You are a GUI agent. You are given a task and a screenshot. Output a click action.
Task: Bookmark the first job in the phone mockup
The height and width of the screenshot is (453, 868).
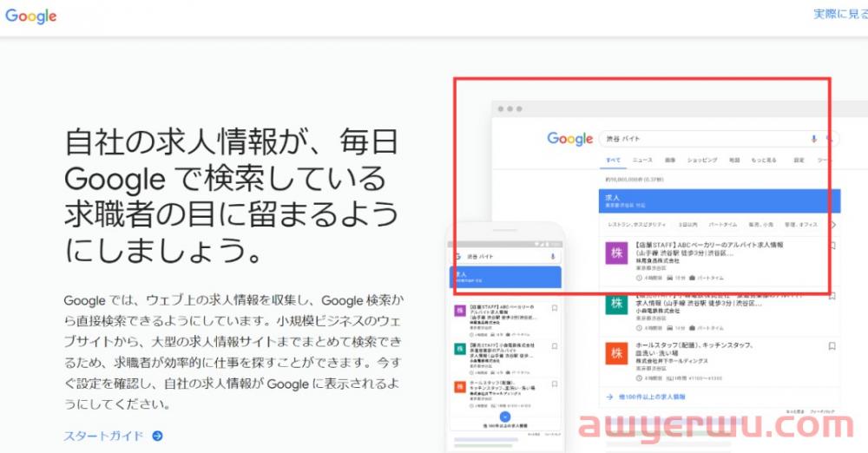click(x=554, y=308)
